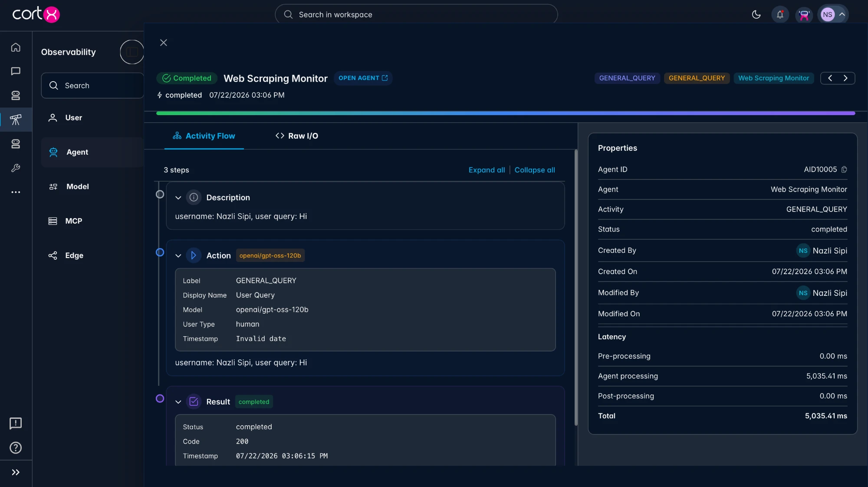Collapse the Action step chevron
This screenshot has width=868, height=487.
pos(178,256)
